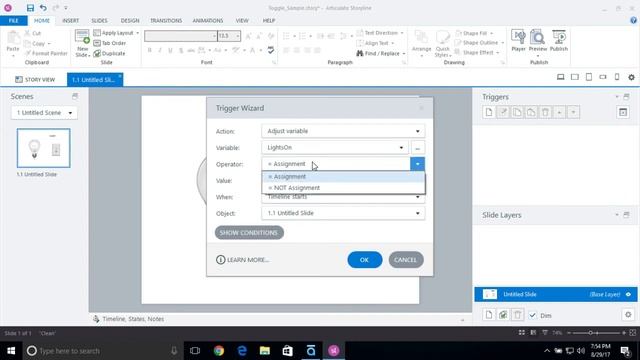Screen dimensions: 640x360
Task: Open the manage project variables button
Action: pos(623,112)
